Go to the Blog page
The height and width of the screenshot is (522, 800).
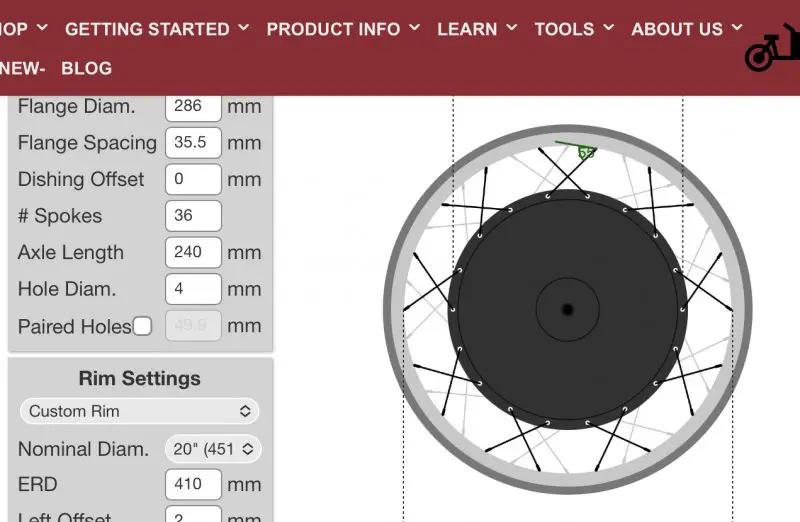(86, 68)
